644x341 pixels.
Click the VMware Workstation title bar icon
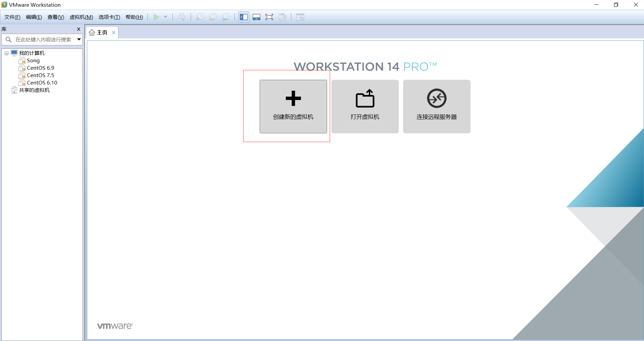tap(4, 5)
